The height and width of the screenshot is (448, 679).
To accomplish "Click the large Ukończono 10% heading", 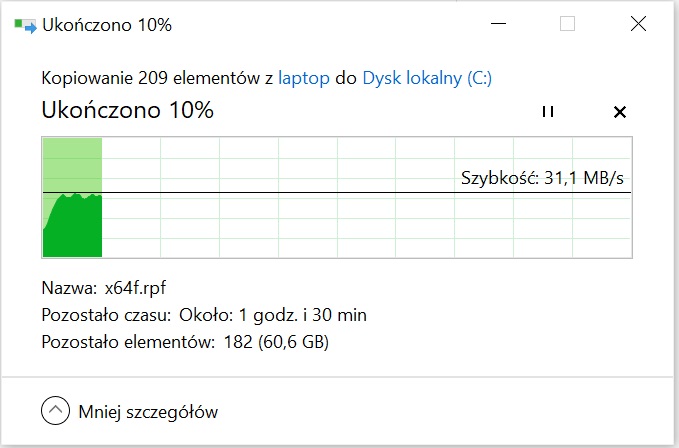I will (x=127, y=110).
